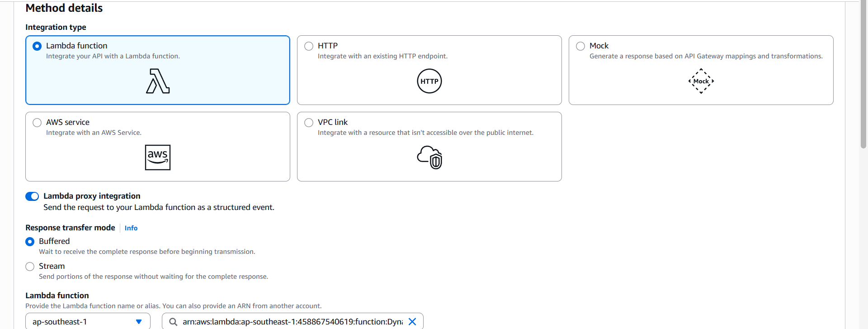Click the AWS service logo icon

tap(158, 157)
